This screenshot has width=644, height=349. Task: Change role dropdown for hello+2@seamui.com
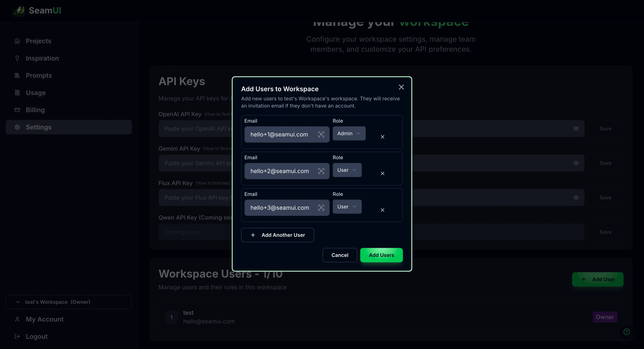pyautogui.click(x=347, y=170)
